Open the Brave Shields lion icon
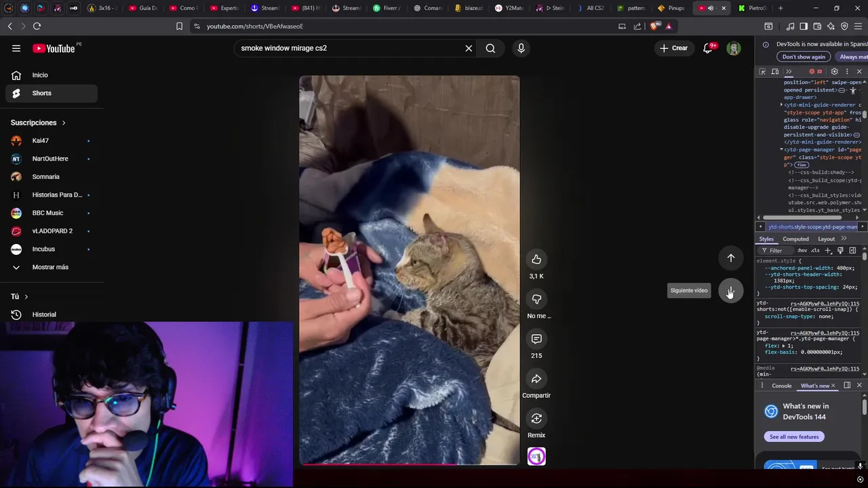This screenshot has width=868, height=488. click(654, 26)
